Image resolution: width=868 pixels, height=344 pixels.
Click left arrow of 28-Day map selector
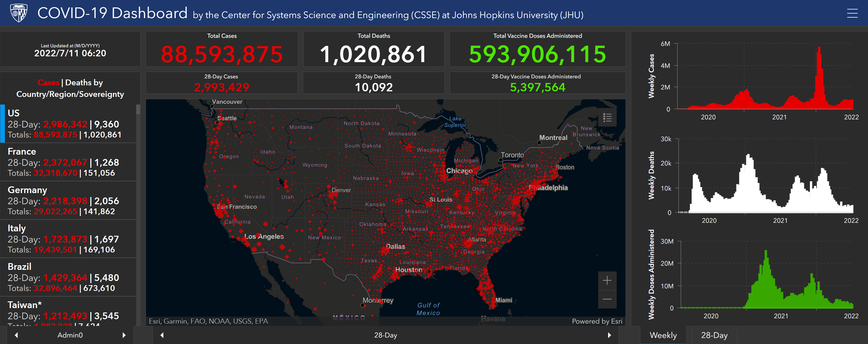pos(162,335)
